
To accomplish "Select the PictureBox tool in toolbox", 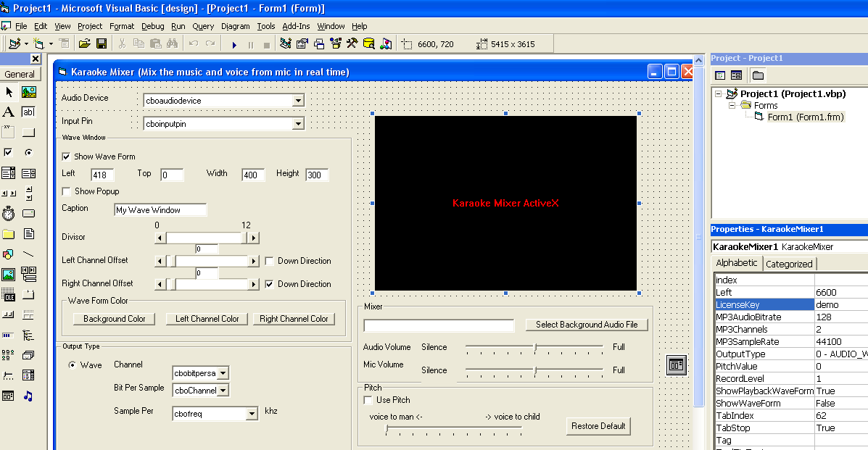I will tap(29, 92).
